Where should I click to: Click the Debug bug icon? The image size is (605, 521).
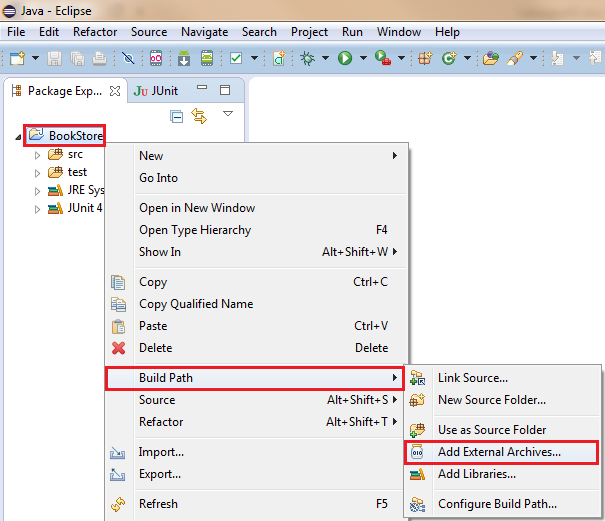308,59
